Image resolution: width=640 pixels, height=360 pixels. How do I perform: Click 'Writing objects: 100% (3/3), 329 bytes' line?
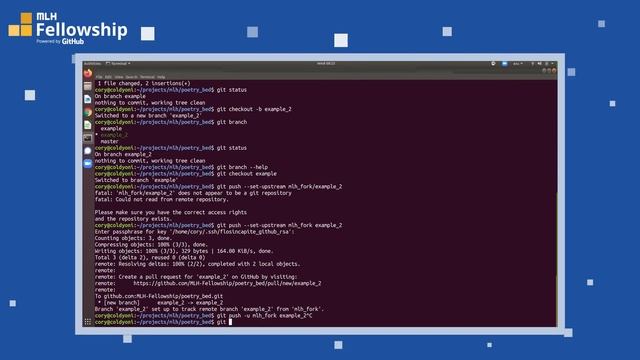184,251
